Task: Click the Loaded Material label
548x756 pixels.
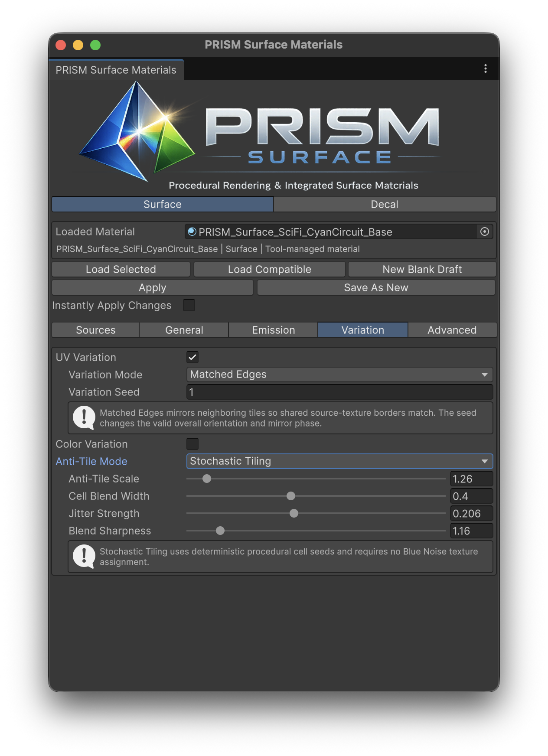Action: (x=95, y=231)
